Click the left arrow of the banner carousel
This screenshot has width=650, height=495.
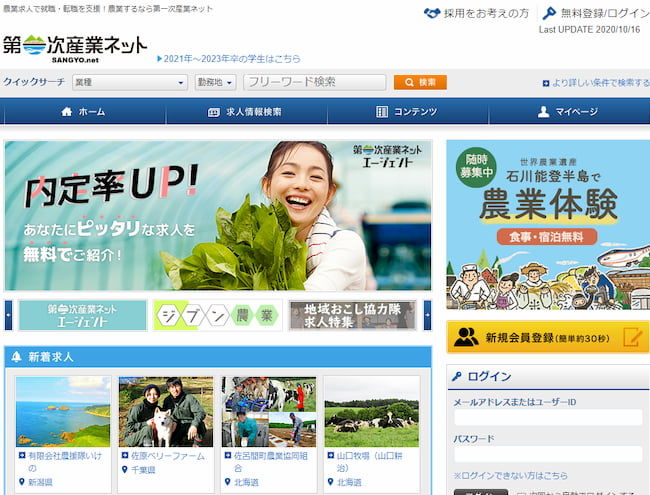[x=8, y=315]
